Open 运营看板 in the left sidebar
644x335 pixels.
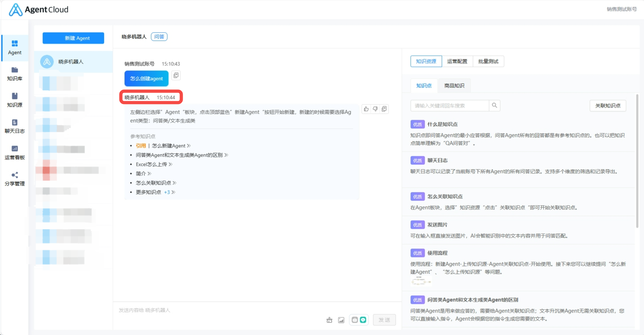(x=15, y=153)
